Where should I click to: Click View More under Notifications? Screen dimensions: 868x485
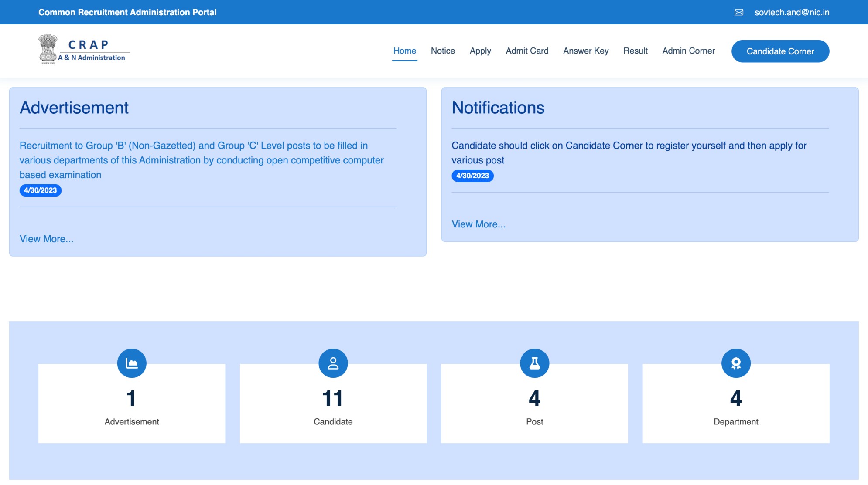coord(478,224)
